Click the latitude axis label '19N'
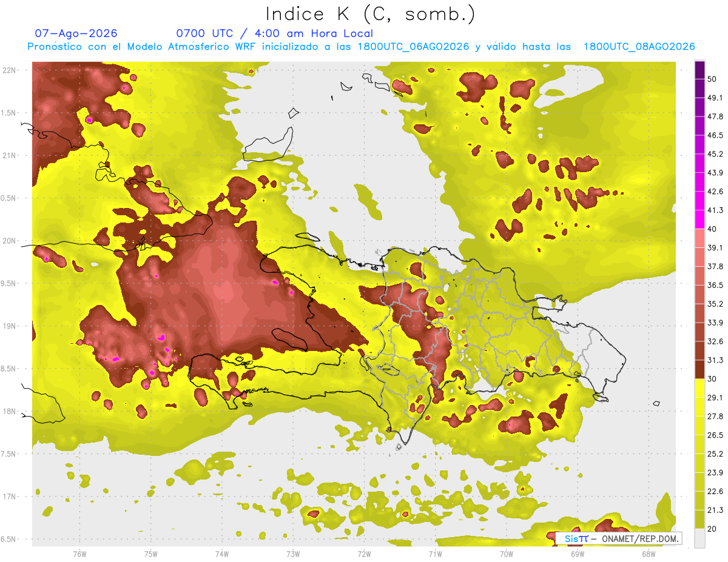 pos(10,326)
